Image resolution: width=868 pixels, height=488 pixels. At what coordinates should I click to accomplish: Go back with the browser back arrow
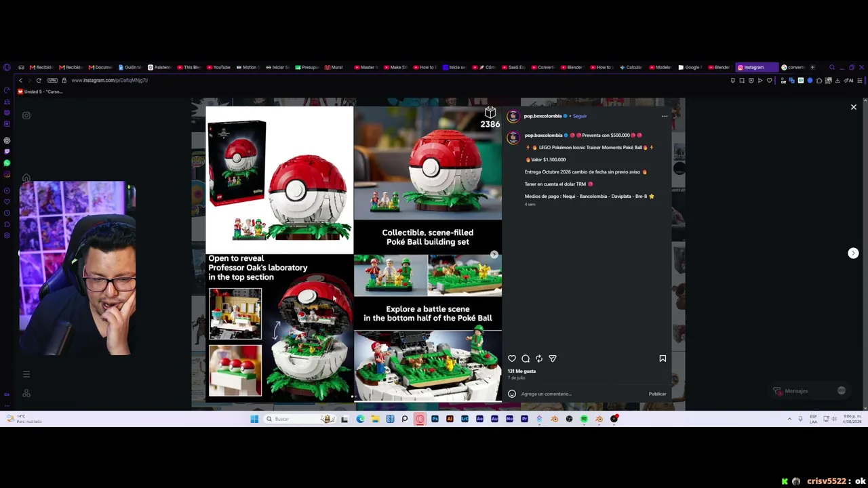[20, 81]
